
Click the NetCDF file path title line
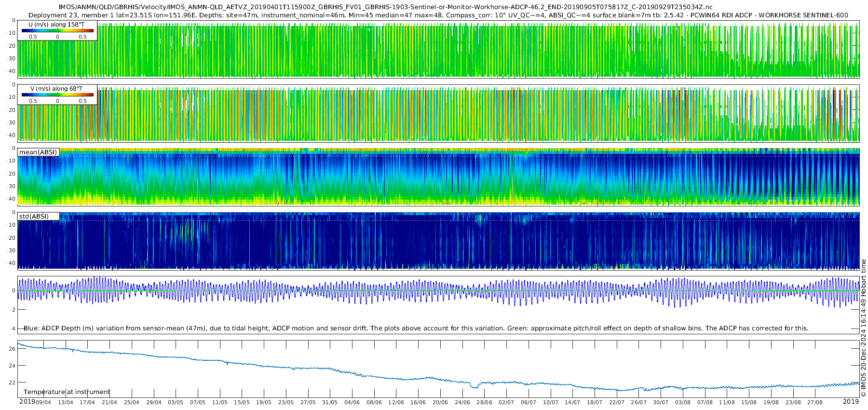385,7
